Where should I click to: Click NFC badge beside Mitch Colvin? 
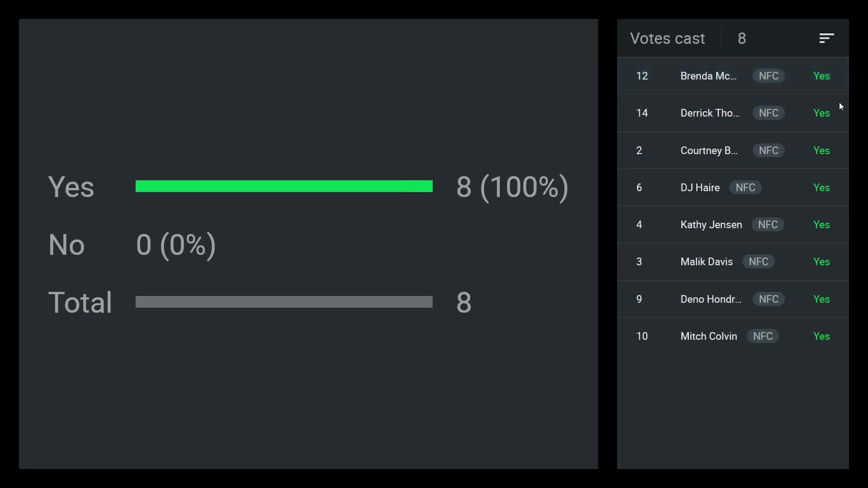[x=762, y=336]
